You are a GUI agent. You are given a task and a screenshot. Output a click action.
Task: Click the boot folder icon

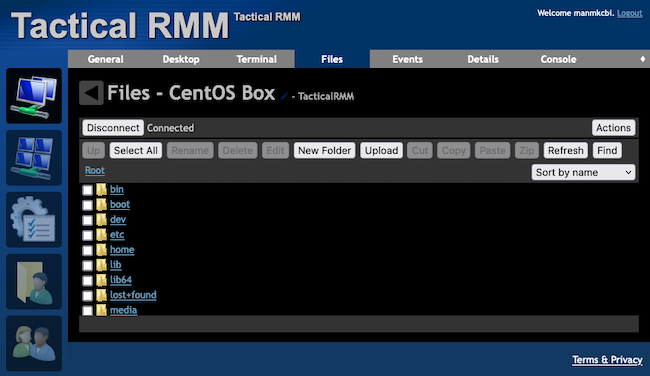point(101,204)
